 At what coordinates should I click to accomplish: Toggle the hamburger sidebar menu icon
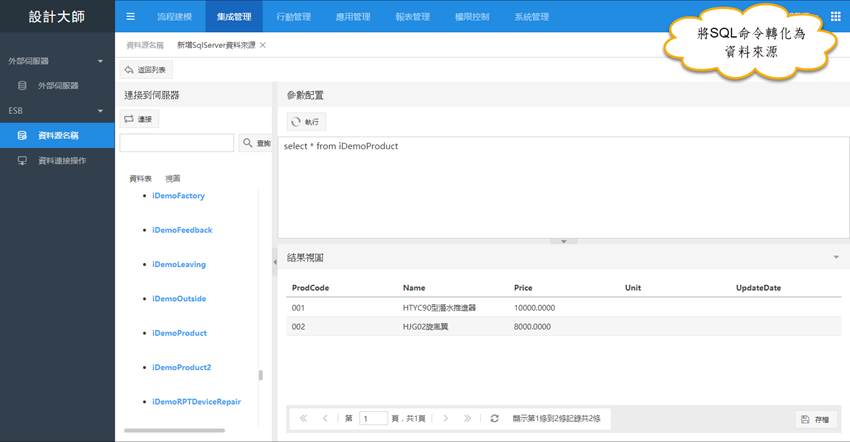(x=131, y=16)
